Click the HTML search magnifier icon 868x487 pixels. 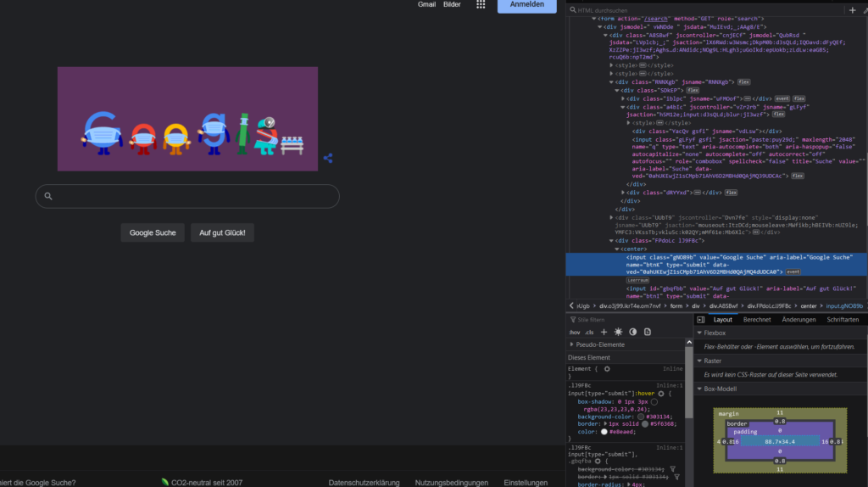573,10
